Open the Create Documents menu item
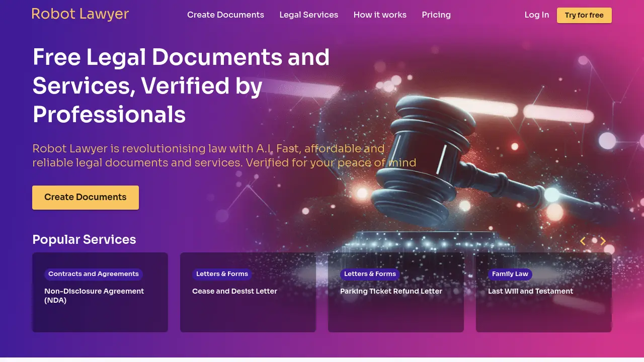The width and height of the screenshot is (644, 362). coord(225,15)
